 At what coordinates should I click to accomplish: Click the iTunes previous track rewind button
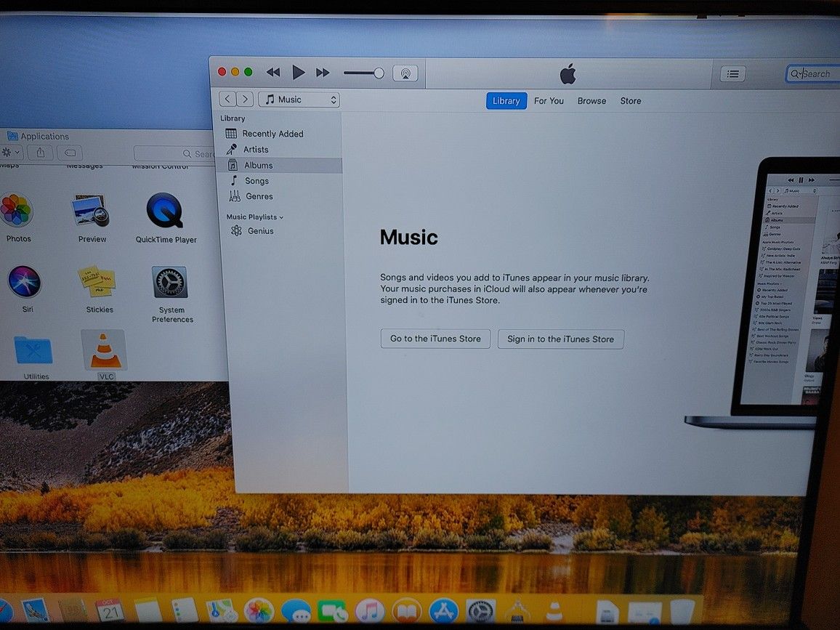[x=273, y=73]
